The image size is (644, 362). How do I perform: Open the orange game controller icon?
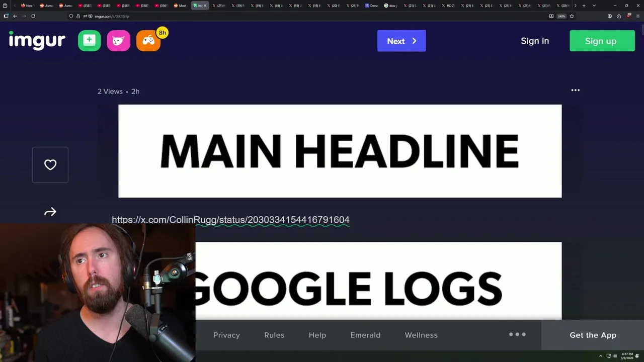coord(148,41)
